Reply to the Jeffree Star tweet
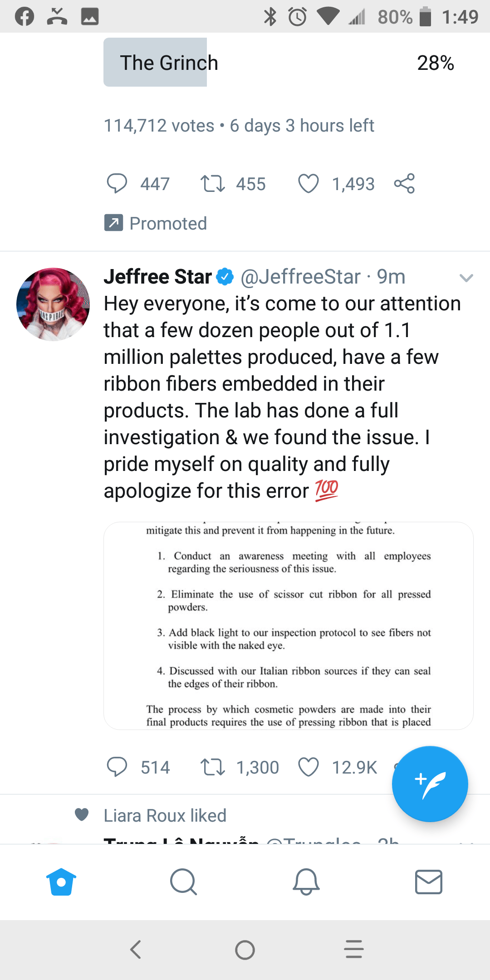 pyautogui.click(x=117, y=767)
